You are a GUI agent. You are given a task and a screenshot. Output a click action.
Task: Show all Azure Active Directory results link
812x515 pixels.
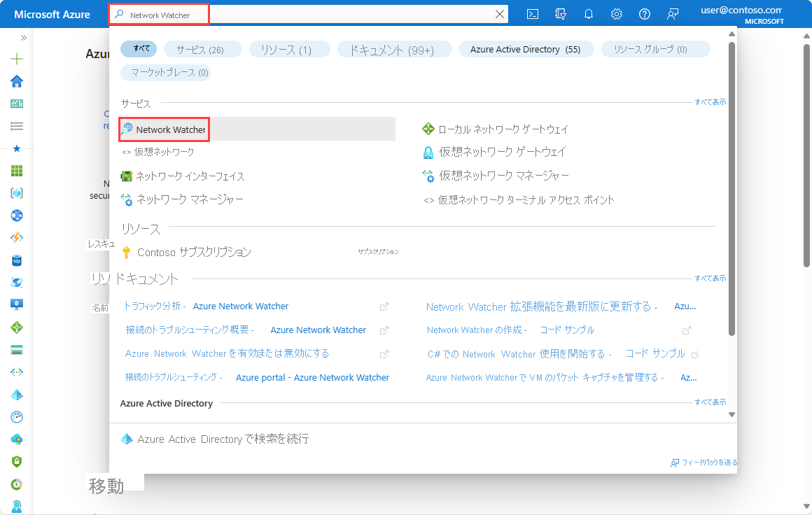point(710,402)
